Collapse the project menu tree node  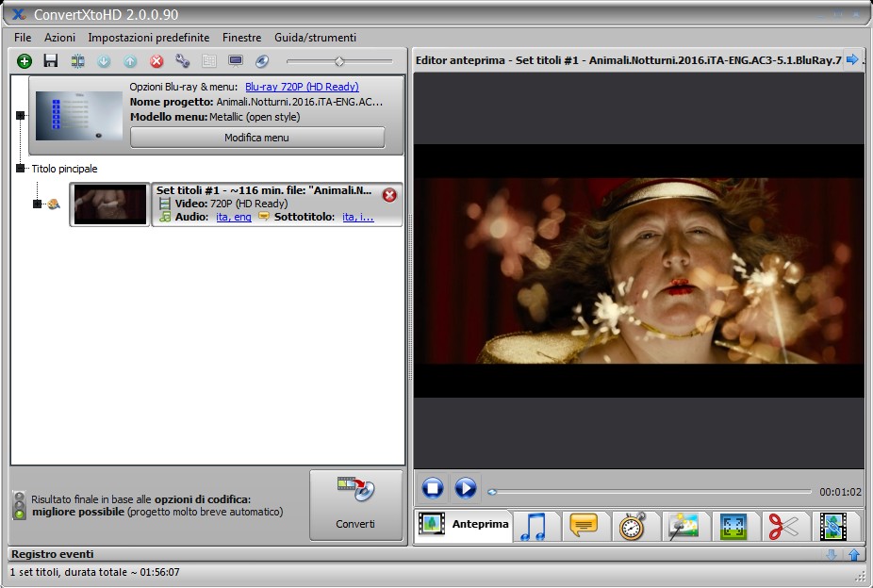21,115
